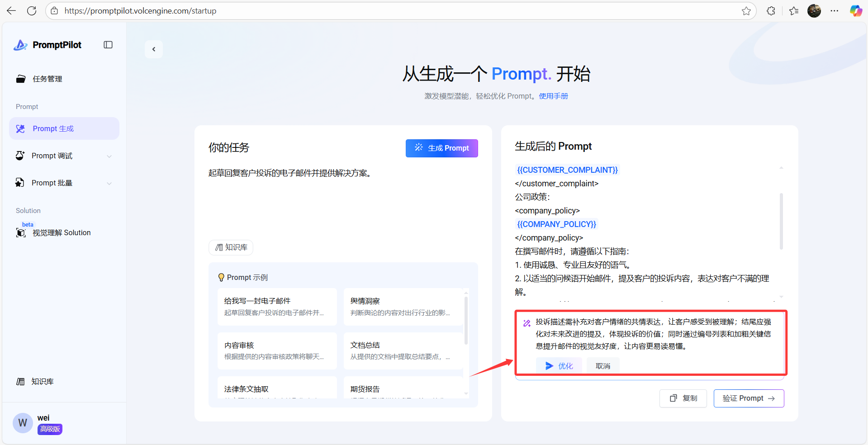This screenshot has width=868, height=445.
Task: Collapse the sidebar with panel toggle icon
Action: 108,45
